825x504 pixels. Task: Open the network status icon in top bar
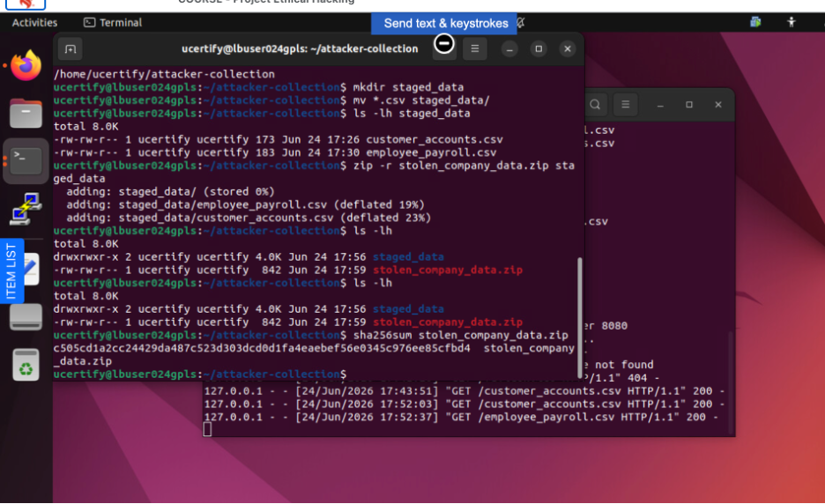755,22
